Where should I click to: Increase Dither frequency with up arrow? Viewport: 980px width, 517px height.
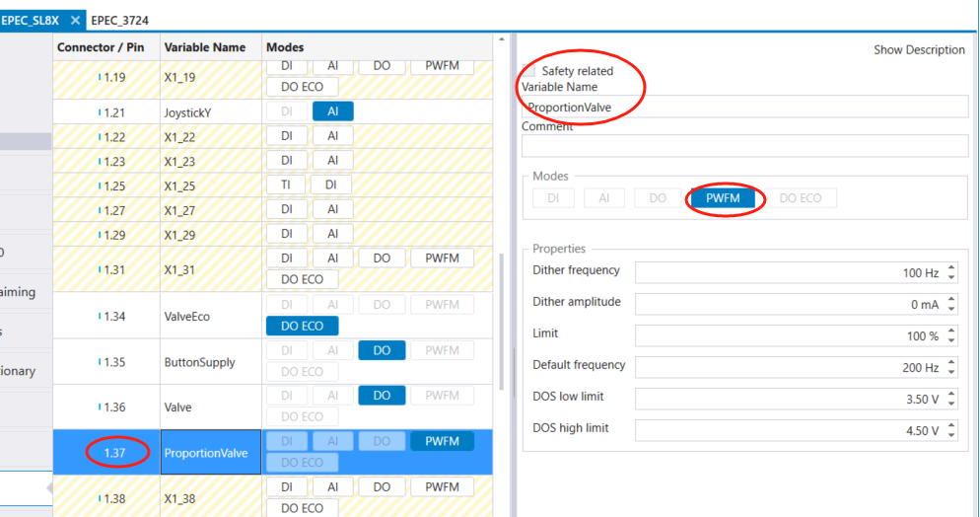[x=951, y=268]
